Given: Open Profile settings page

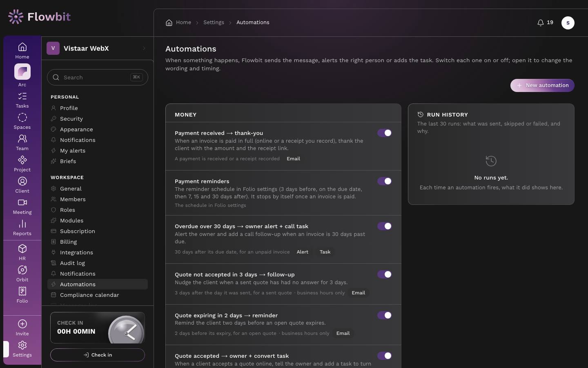Looking at the screenshot, I should pos(97,108).
